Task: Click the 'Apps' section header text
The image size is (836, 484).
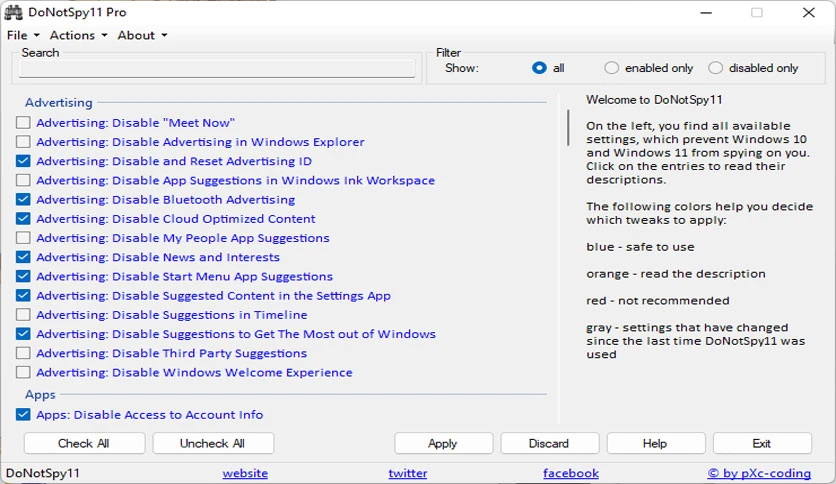Action: [40, 395]
